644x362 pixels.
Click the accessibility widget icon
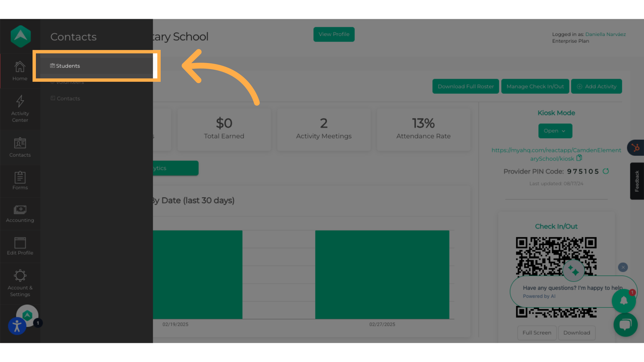(17, 326)
